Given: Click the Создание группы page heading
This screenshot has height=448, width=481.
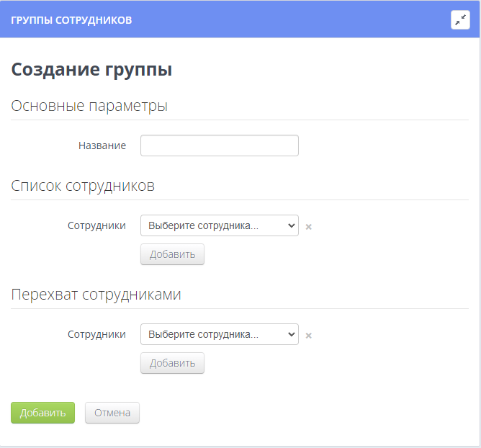Looking at the screenshot, I should (91, 70).
